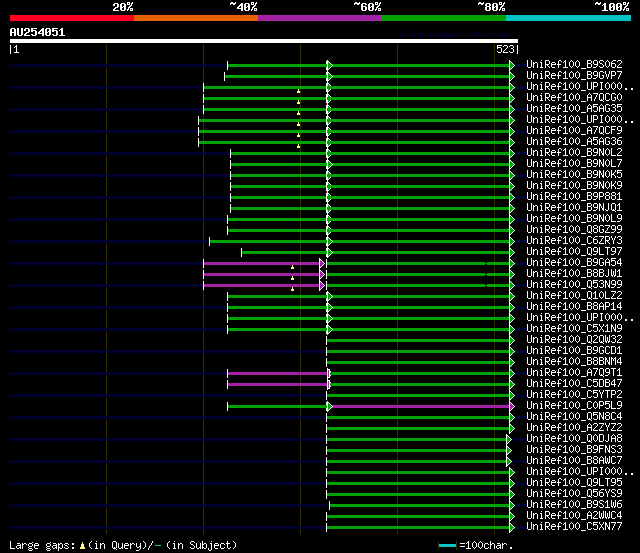
Task: Choose hit UniRef100_Q9LT95
Action: [574, 483]
